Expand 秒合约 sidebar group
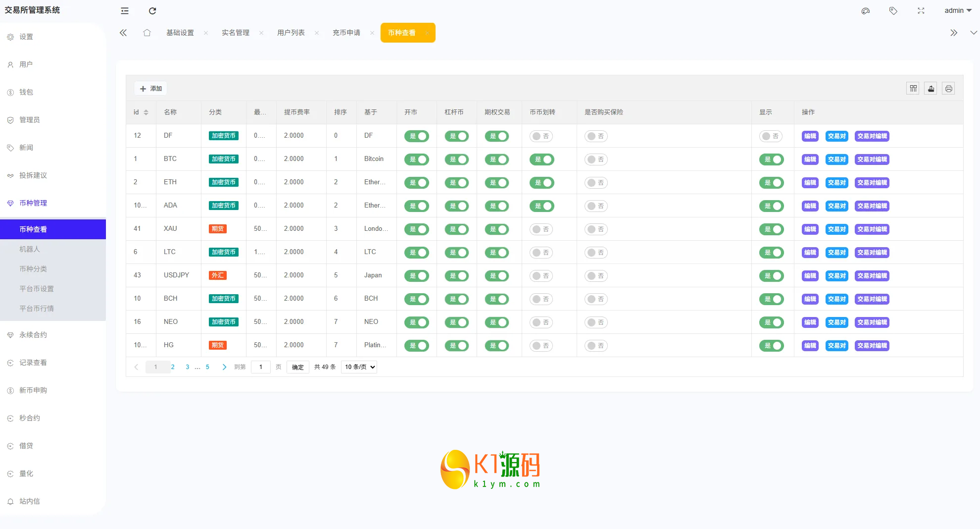The image size is (980, 529). click(x=53, y=418)
